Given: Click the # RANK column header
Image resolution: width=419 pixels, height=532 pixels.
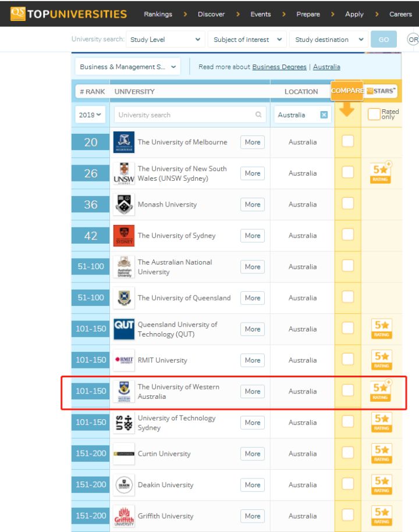Looking at the screenshot, I should point(92,92).
